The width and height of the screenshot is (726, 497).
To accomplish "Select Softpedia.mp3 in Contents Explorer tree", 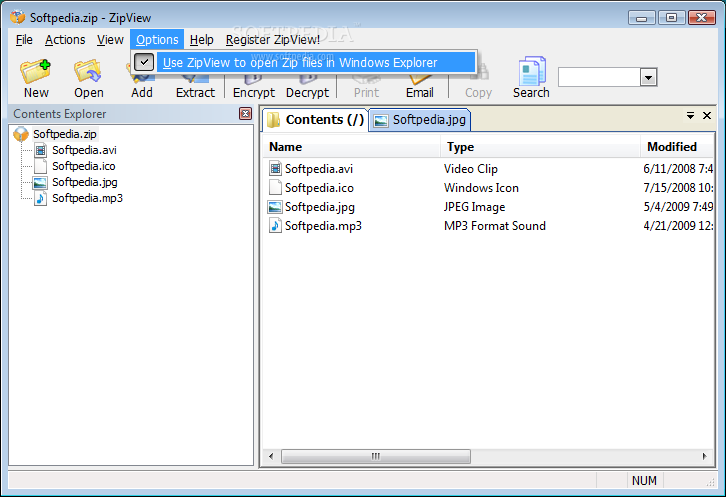I will (88, 198).
